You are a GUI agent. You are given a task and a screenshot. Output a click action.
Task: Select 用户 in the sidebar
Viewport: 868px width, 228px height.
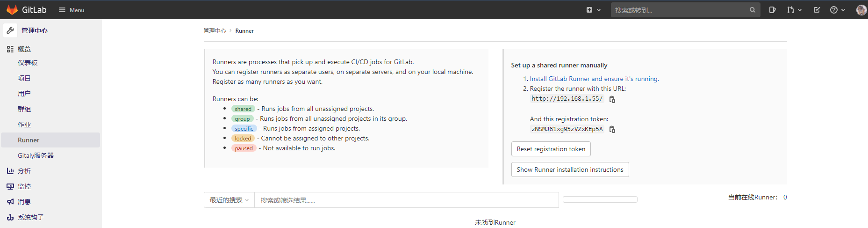tap(24, 94)
